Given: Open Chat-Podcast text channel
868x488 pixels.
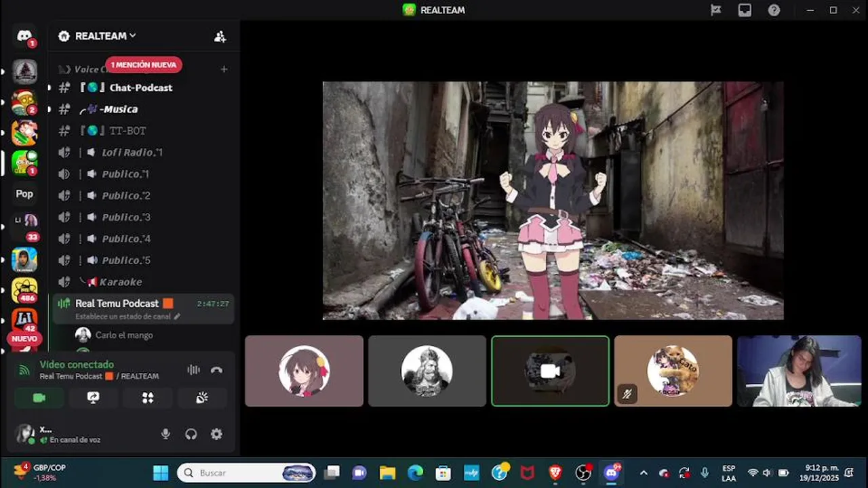Looking at the screenshot, I should [x=142, y=87].
